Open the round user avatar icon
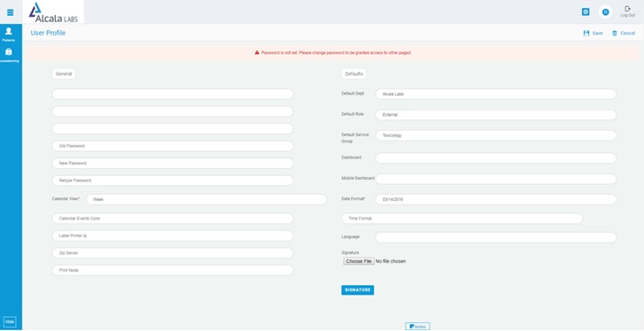644x331 pixels. (605, 12)
